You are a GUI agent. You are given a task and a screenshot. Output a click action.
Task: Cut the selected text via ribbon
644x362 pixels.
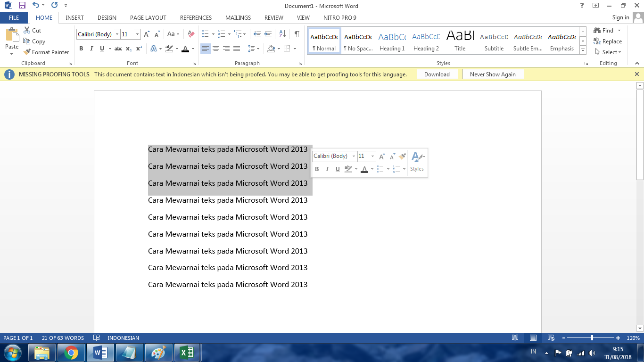[x=32, y=30]
